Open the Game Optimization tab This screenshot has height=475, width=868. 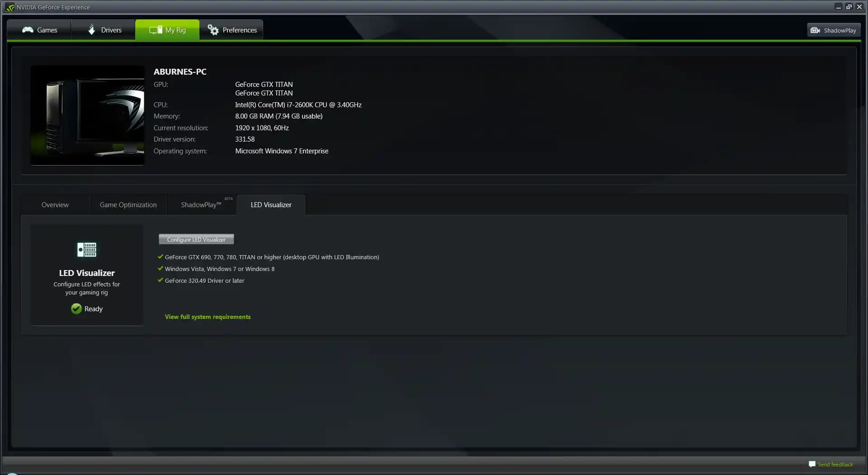pos(128,205)
